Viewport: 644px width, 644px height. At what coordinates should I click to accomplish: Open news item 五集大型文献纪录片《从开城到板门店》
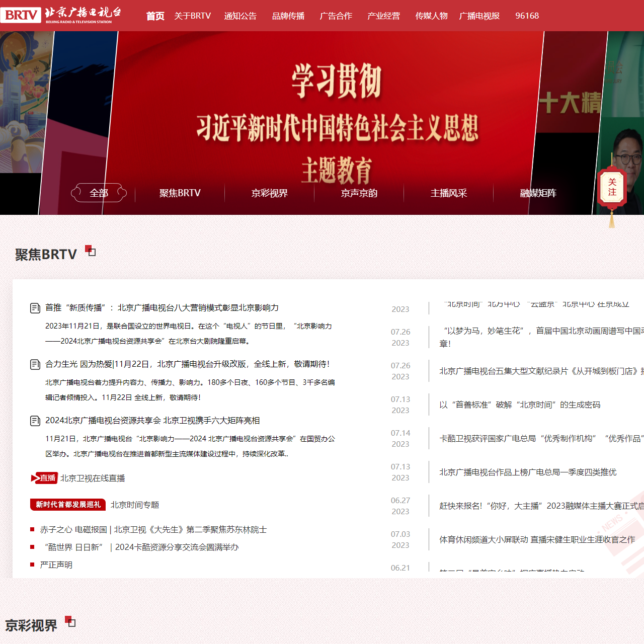coord(541,371)
